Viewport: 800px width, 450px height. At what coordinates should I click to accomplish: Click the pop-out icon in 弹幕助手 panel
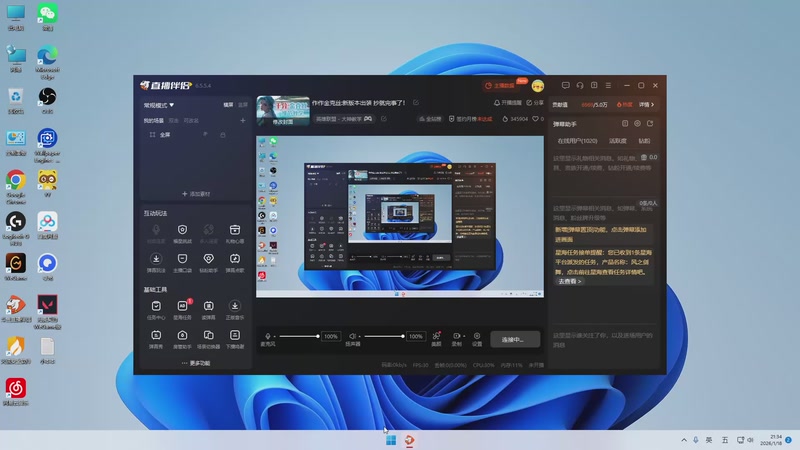coord(650,123)
